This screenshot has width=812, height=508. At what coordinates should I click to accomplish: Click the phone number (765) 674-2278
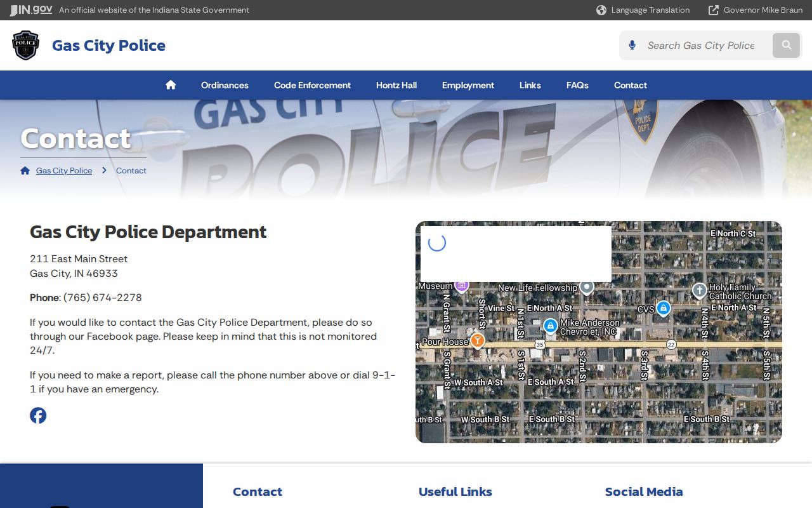[103, 297]
